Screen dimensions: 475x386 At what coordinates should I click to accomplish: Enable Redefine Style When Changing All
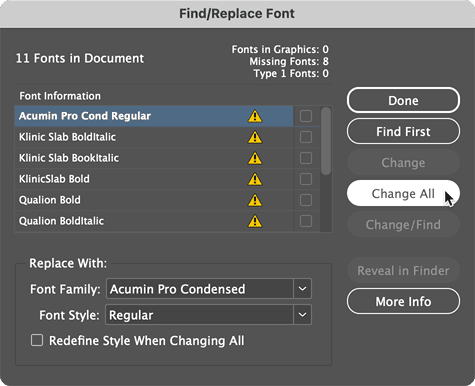37,341
